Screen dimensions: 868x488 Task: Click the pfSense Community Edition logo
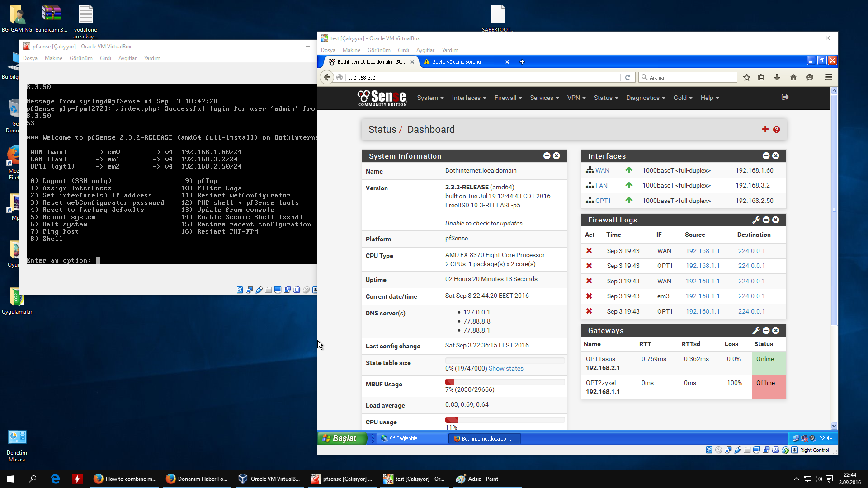382,98
